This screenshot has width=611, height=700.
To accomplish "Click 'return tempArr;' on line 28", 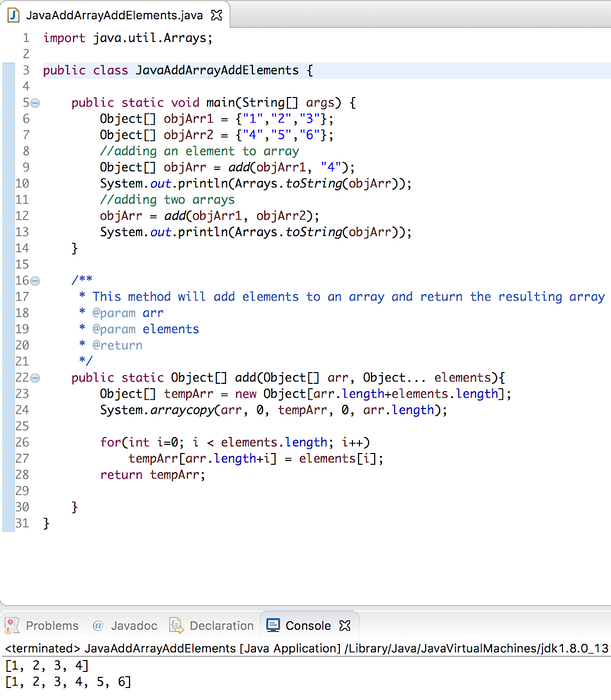I will (x=152, y=475).
